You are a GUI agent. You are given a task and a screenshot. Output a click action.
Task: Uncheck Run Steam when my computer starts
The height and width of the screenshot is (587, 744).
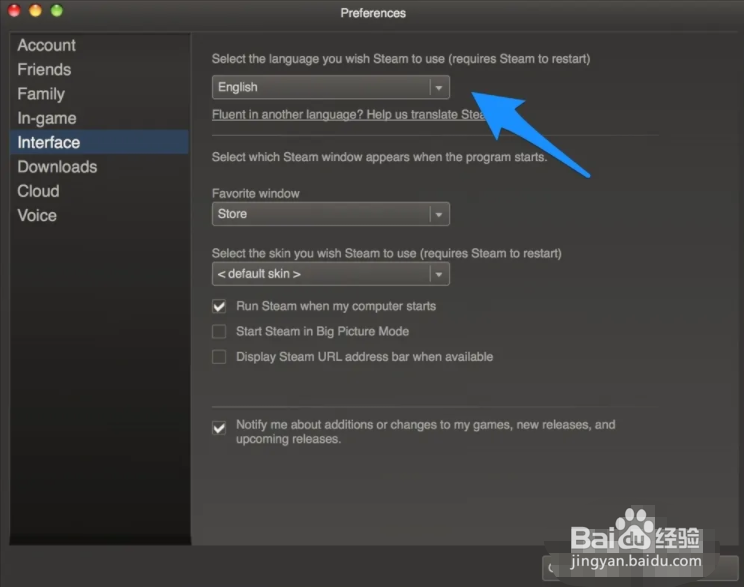point(219,307)
